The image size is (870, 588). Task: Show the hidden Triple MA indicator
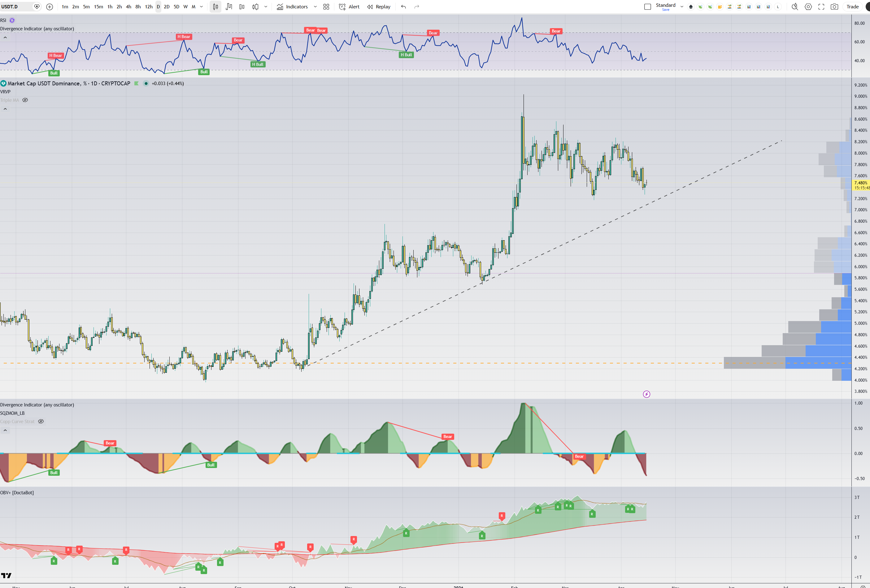click(x=25, y=100)
